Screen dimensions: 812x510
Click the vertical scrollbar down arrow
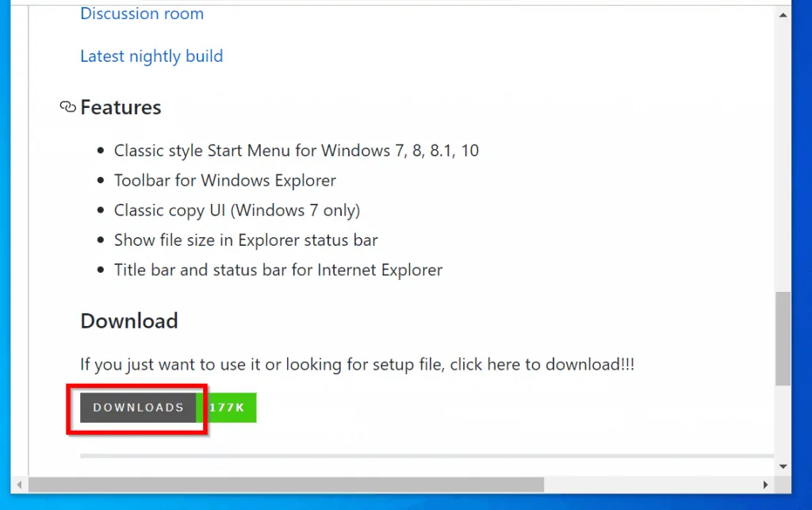pyautogui.click(x=783, y=466)
